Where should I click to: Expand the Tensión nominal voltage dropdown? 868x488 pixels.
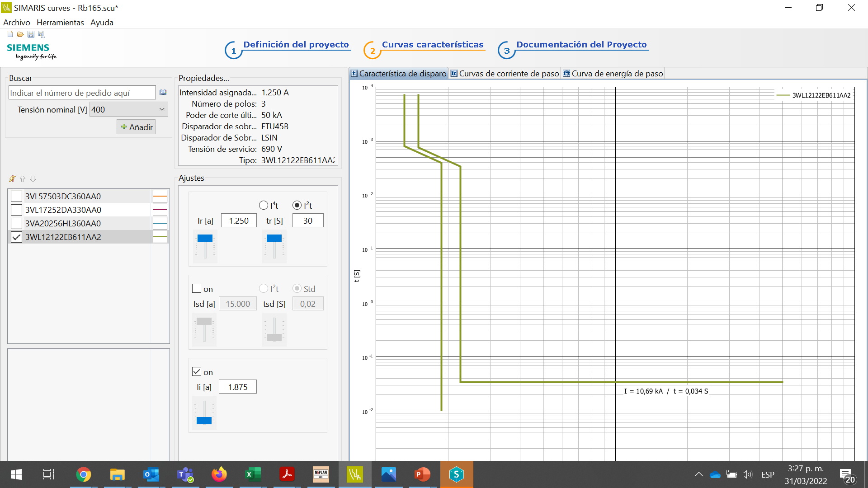tap(161, 109)
